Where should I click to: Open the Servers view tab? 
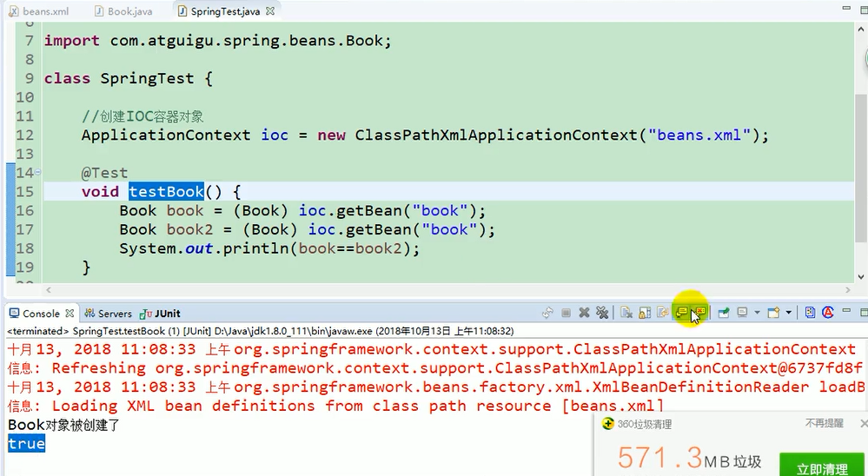click(x=108, y=314)
